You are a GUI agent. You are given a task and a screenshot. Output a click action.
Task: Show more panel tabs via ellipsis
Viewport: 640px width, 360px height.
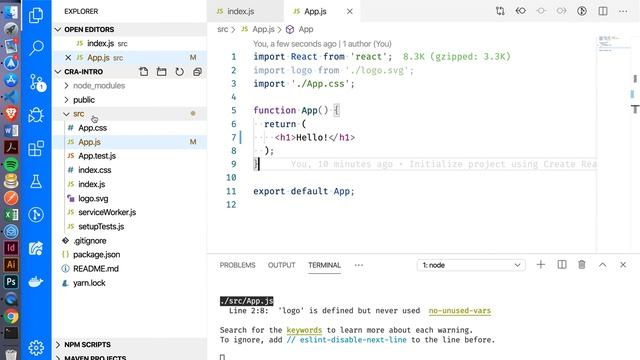tap(359, 265)
